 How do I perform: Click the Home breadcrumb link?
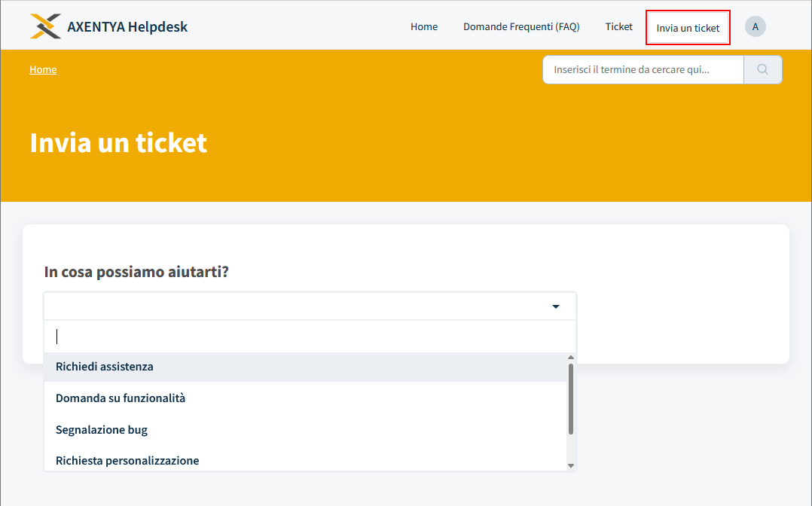tap(43, 70)
